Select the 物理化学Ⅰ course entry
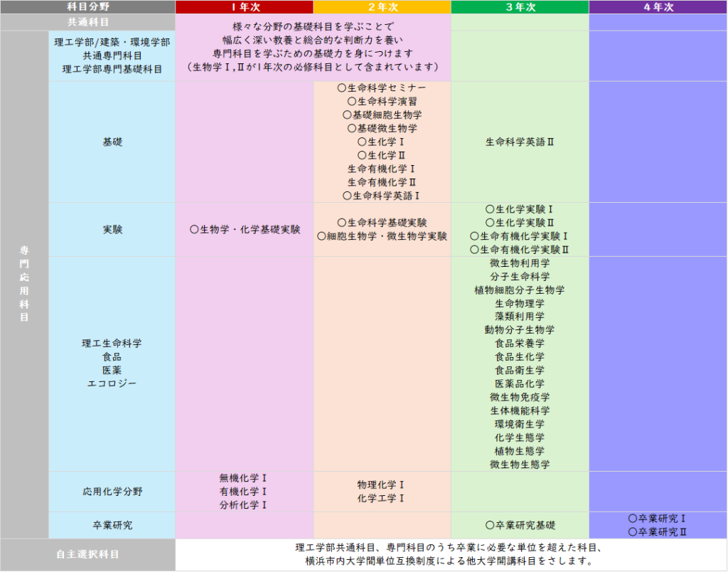 [382, 484]
